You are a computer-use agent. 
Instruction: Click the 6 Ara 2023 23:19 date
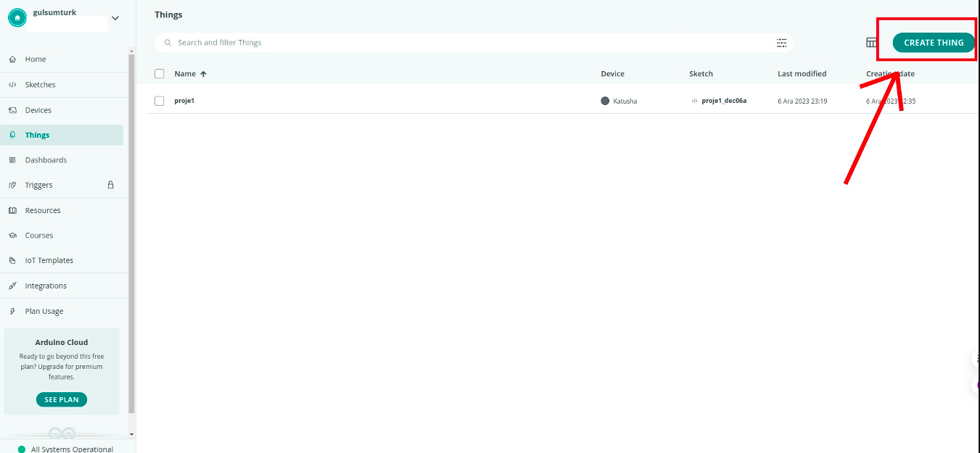point(802,101)
